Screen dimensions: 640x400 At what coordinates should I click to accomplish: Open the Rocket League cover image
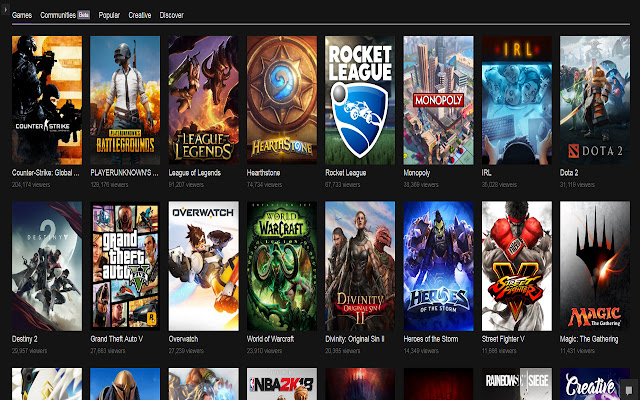360,100
